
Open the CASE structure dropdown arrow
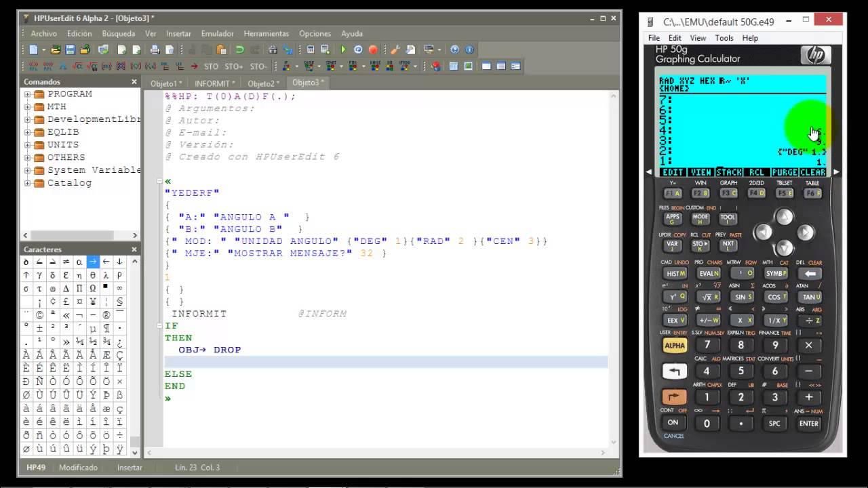tap(319, 66)
